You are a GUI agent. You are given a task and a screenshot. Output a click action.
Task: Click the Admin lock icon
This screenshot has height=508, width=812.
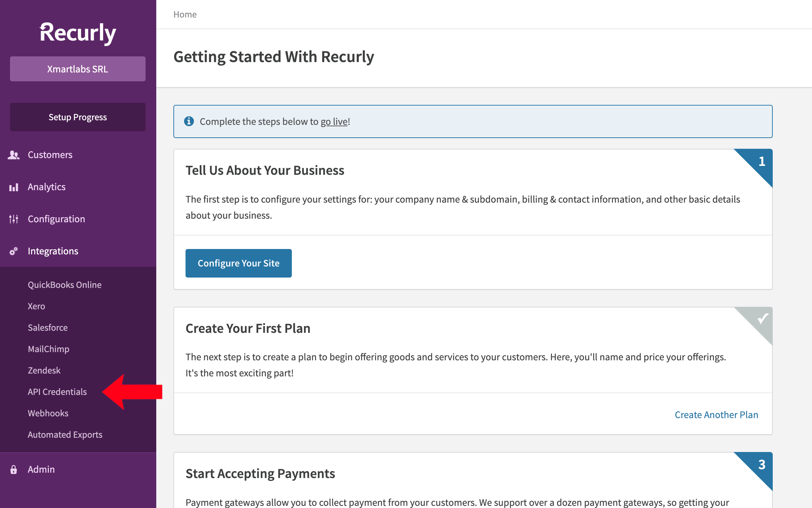pos(14,469)
